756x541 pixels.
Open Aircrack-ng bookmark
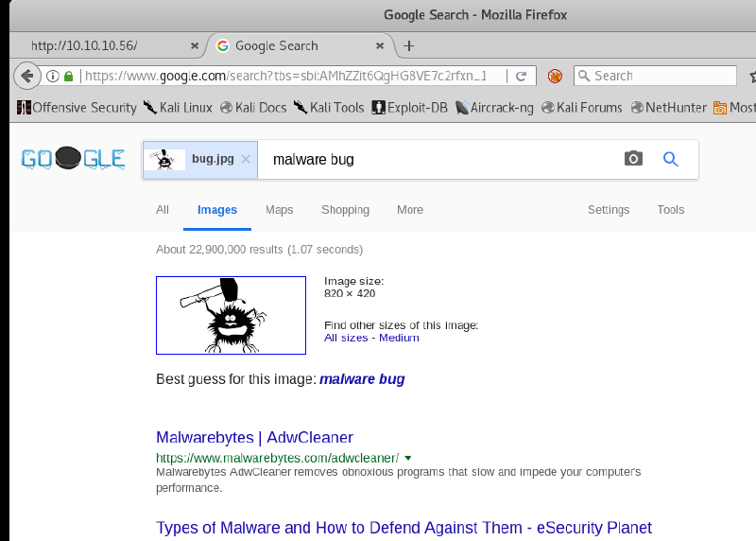pyautogui.click(x=494, y=107)
